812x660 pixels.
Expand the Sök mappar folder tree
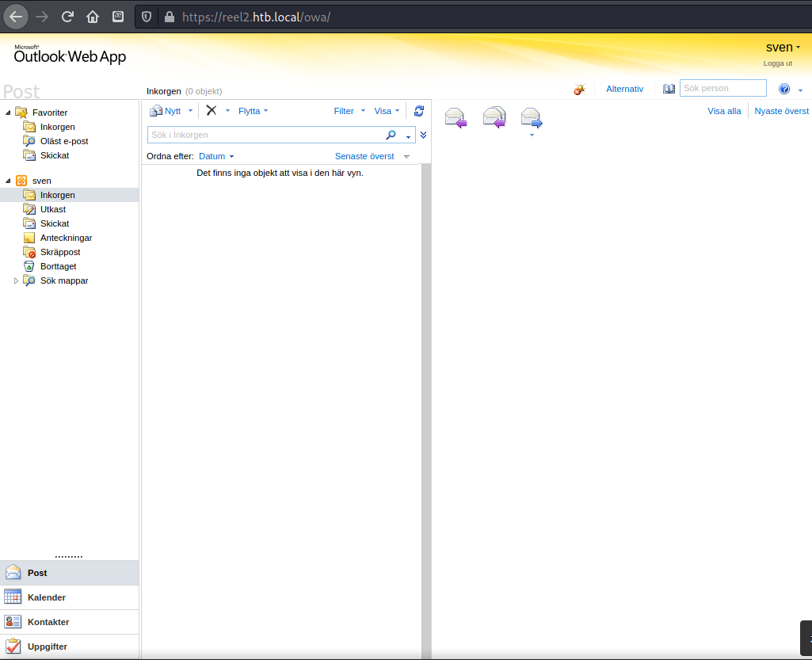click(x=17, y=280)
